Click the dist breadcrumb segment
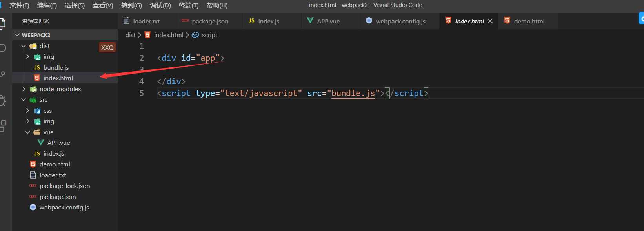Screen dimensions: 644x231 [130, 35]
